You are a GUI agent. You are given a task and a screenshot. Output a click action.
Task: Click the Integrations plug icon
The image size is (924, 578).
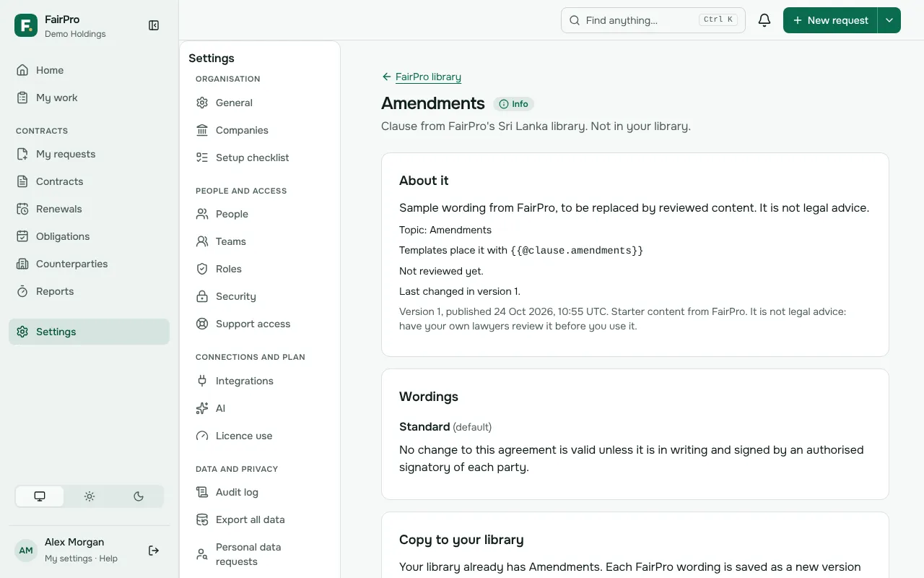(202, 381)
